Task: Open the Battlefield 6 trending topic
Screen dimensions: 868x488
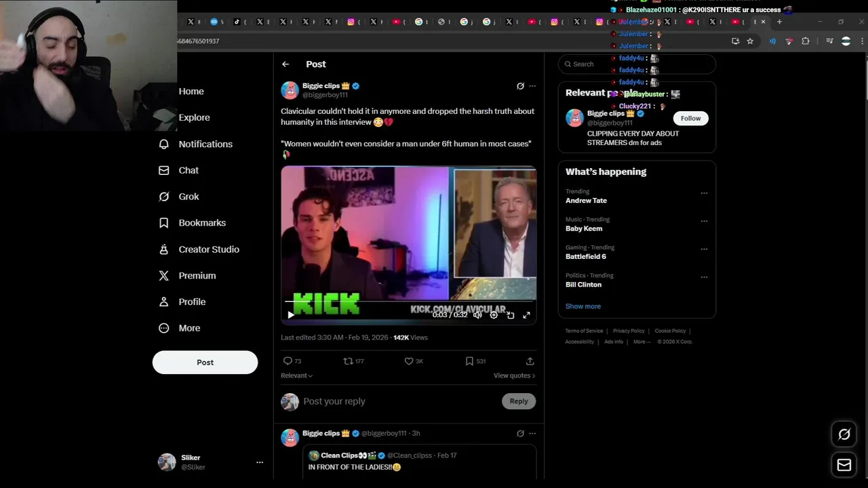Action: pyautogui.click(x=586, y=257)
